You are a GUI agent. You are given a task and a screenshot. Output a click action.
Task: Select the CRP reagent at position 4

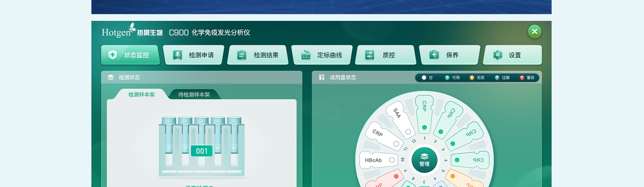point(470,160)
